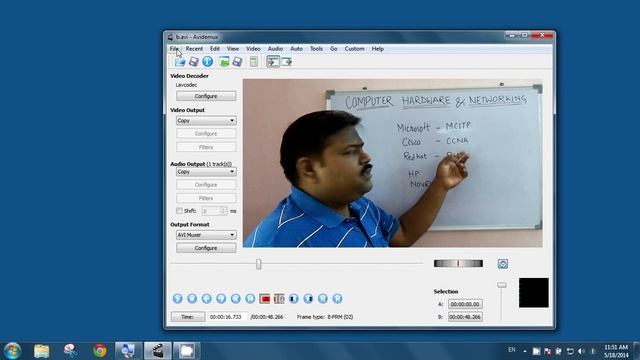Switch to Output view toolbar toggle
Screen dimensions: 640x360
pos(287,62)
